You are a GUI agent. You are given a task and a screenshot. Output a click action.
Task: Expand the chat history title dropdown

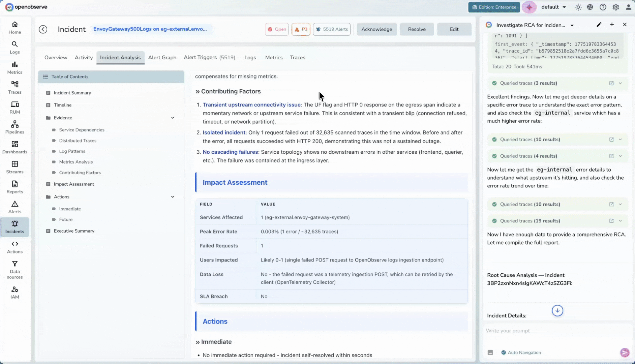coord(572,25)
